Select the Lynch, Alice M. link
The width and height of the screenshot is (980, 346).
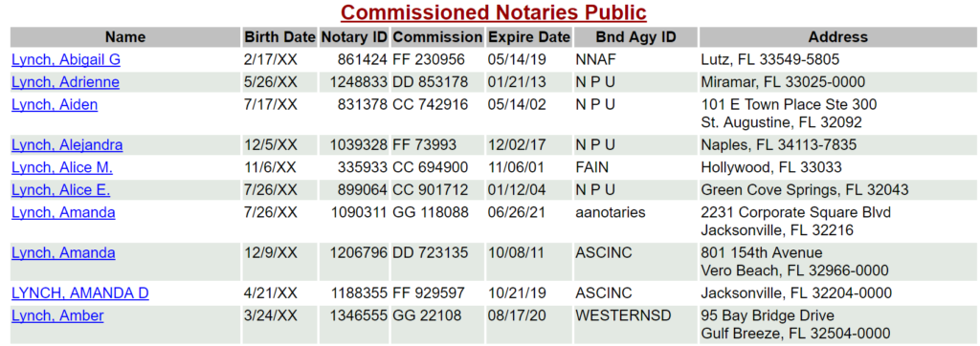pos(62,168)
